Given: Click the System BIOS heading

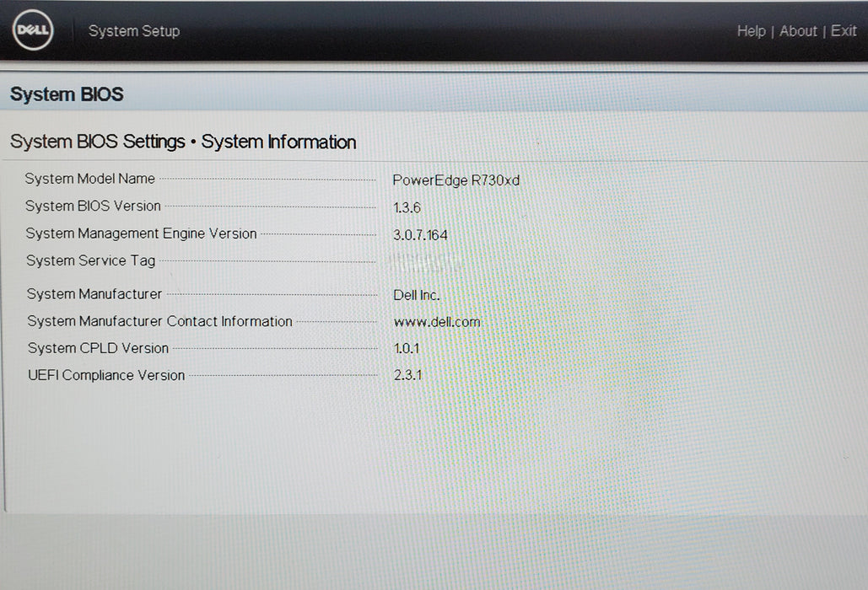Looking at the screenshot, I should click(67, 94).
